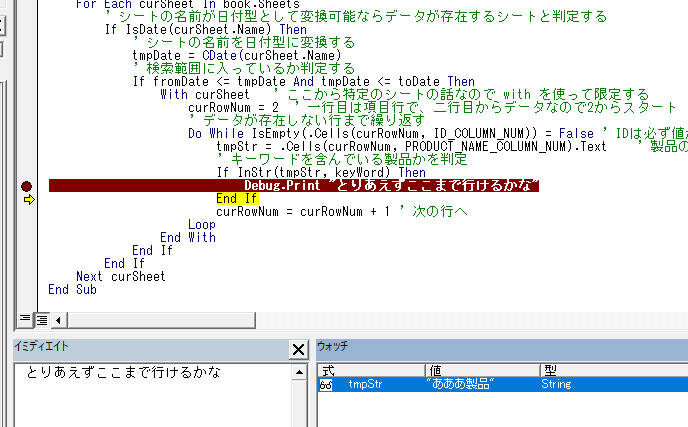Image resolution: width=688 pixels, height=427 pixels.
Task: Click the 式 column header in Watch
Action: tap(372, 371)
